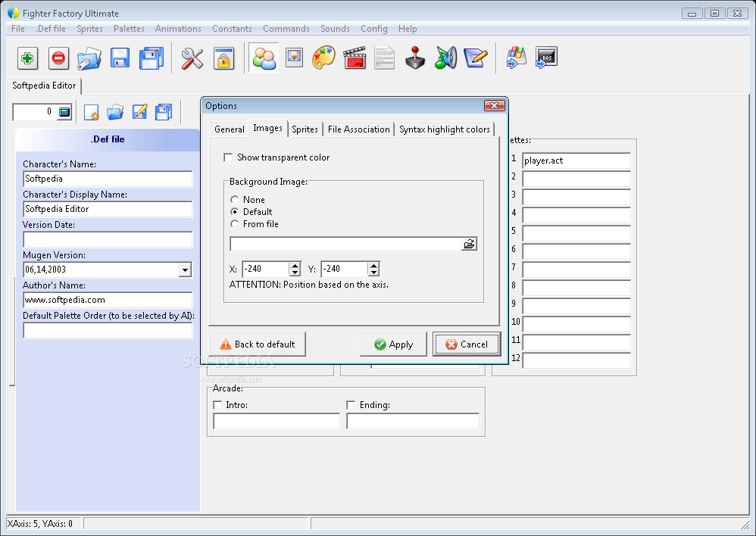The width and height of the screenshot is (756, 536).
Task: Open the .Def file menu
Action: click(x=51, y=29)
